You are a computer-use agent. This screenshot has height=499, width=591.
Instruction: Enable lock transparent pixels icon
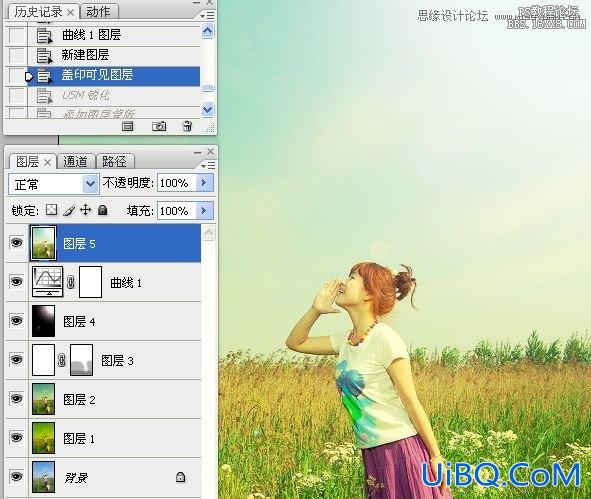pyautogui.click(x=52, y=210)
